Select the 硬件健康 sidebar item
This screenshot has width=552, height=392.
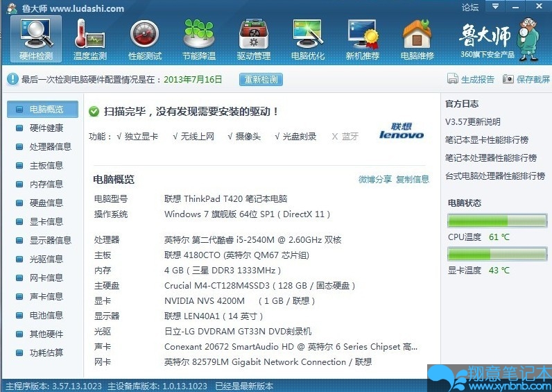point(42,128)
